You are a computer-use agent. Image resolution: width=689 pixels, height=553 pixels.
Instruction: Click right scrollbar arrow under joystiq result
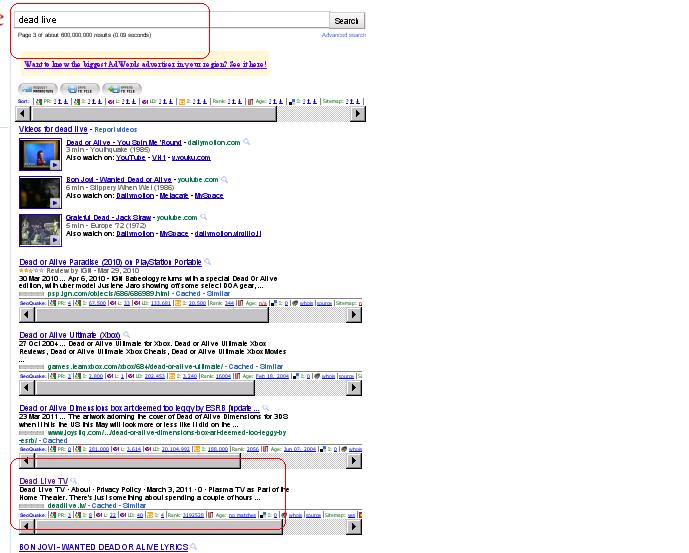354,461
